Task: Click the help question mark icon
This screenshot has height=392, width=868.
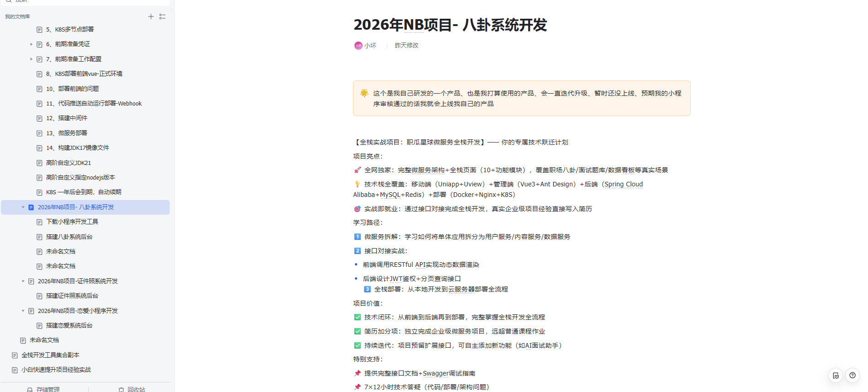Action: 852,376
